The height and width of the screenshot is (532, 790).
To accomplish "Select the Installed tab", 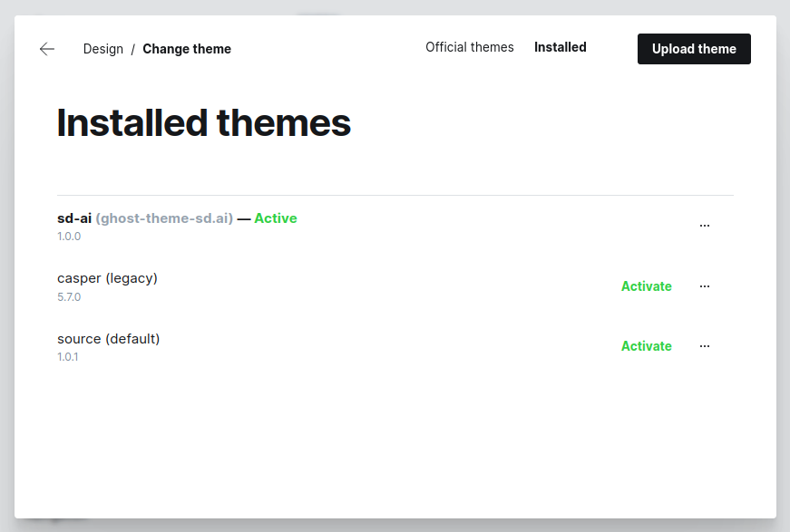I will pyautogui.click(x=561, y=47).
